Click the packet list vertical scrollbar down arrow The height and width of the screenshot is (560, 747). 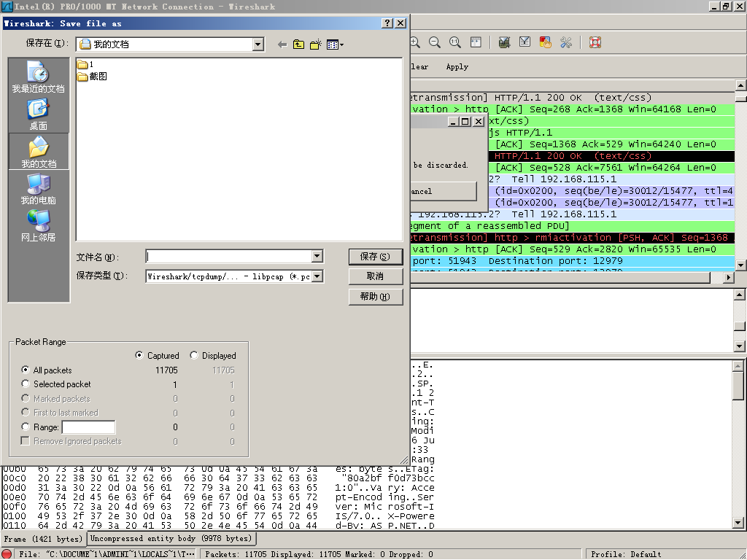[740, 265]
